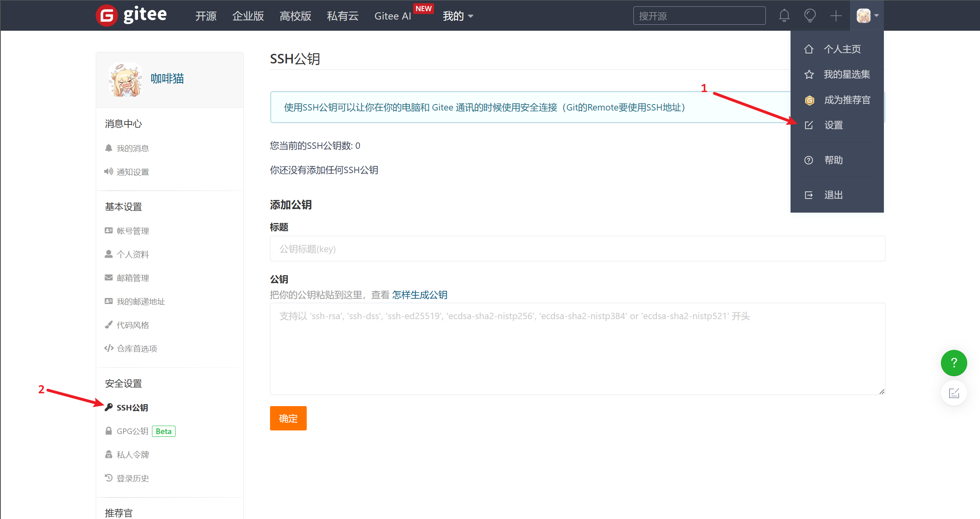Click the plus create icon

click(836, 16)
